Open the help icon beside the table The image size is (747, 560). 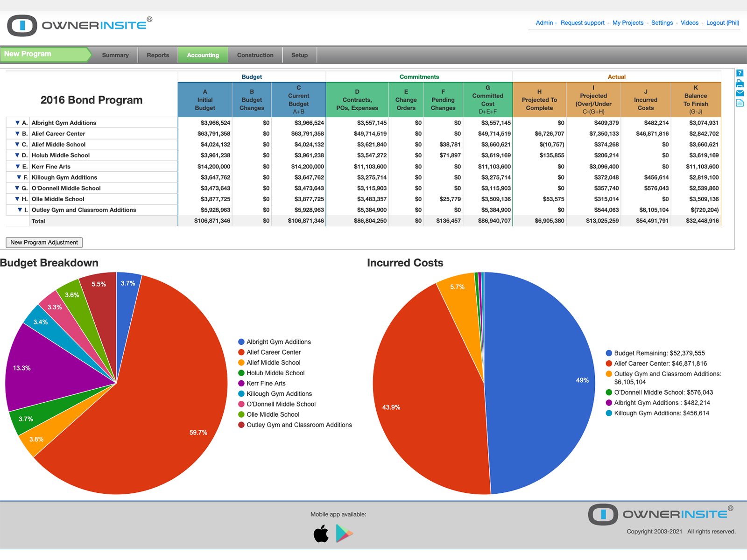click(740, 73)
